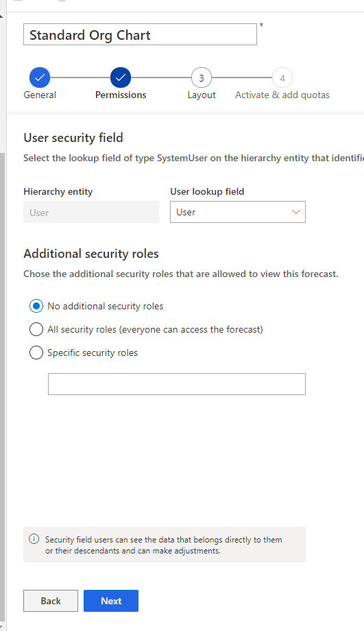
Task: Switch to the Layout step label
Action: point(202,95)
